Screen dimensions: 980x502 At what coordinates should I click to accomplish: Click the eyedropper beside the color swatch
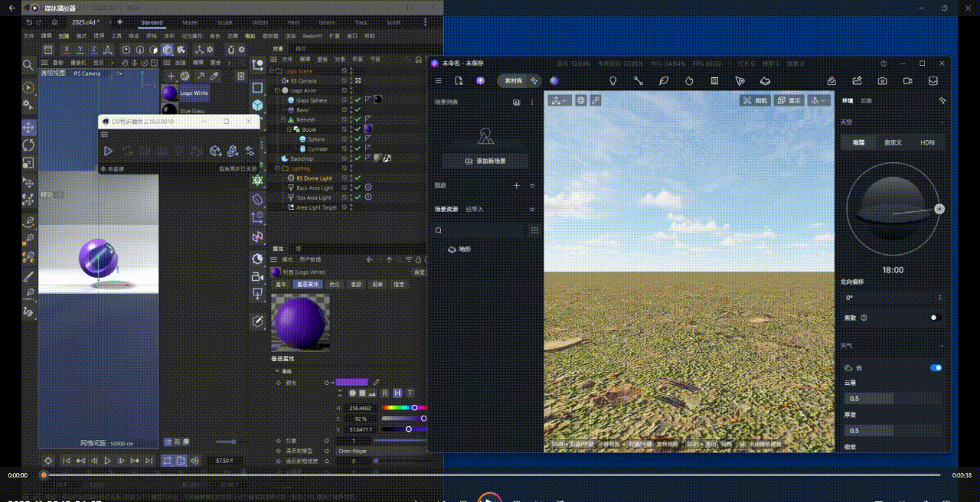point(375,382)
